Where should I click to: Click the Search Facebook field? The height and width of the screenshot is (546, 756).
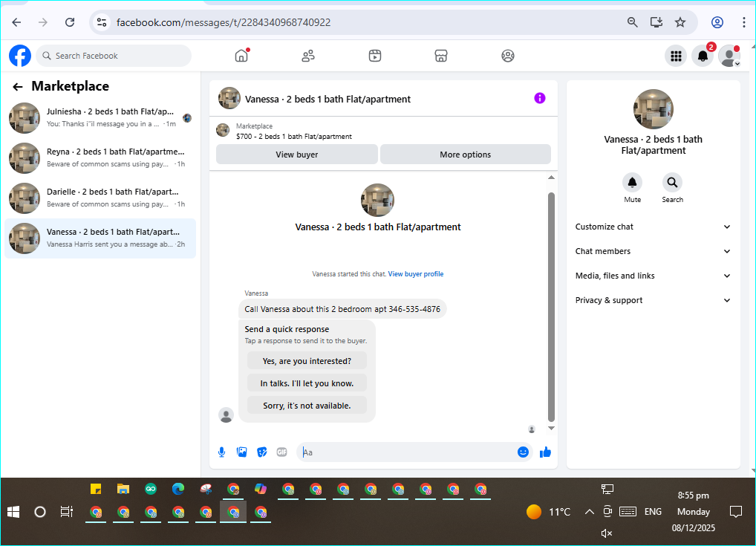tap(114, 56)
